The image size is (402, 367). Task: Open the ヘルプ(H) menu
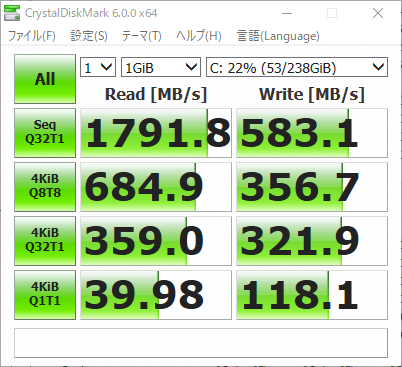pos(199,36)
